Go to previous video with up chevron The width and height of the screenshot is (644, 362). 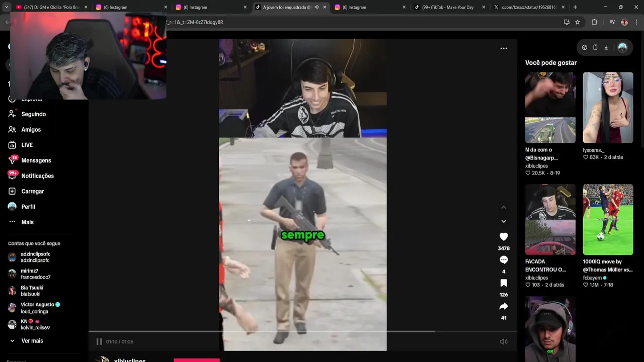pos(504,208)
